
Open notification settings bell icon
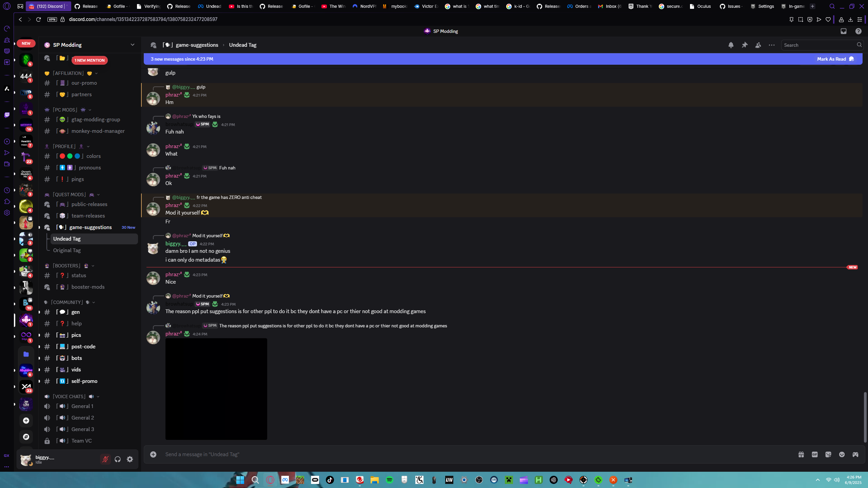pos(731,45)
